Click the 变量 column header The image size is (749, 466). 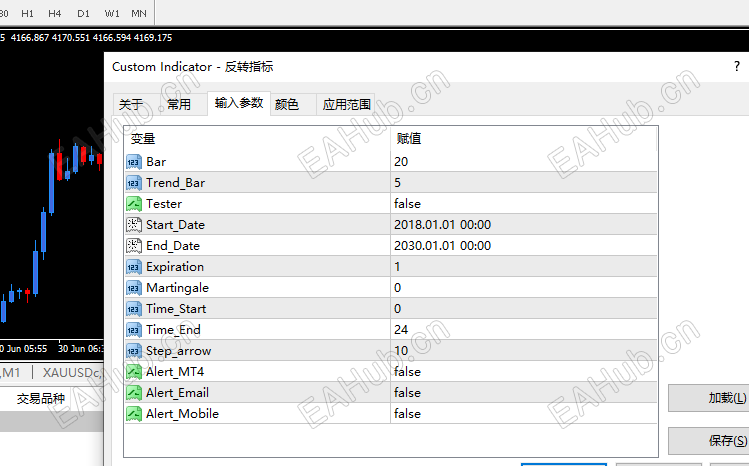(x=257, y=139)
